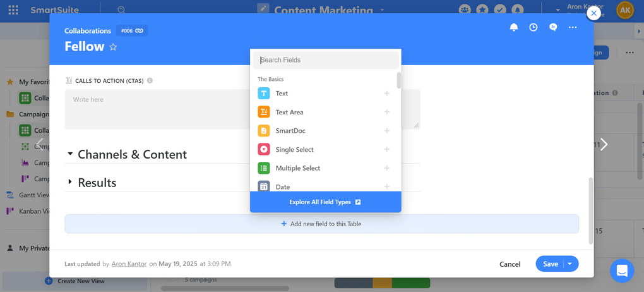
Task: Open account menu arrow near Aron Kantor
Action: pyautogui.click(x=558, y=10)
